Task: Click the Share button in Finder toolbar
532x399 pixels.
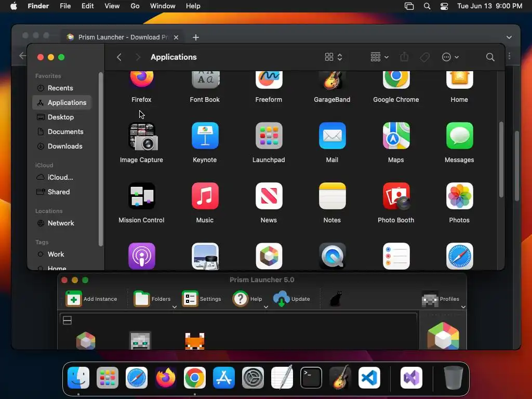Action: point(404,57)
